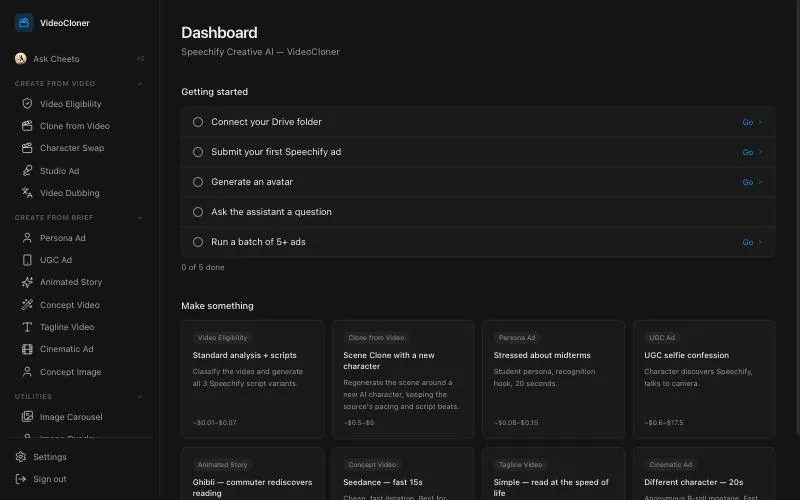
Task: Open Ask Cheeto avatar icon
Action: pyautogui.click(x=20, y=59)
